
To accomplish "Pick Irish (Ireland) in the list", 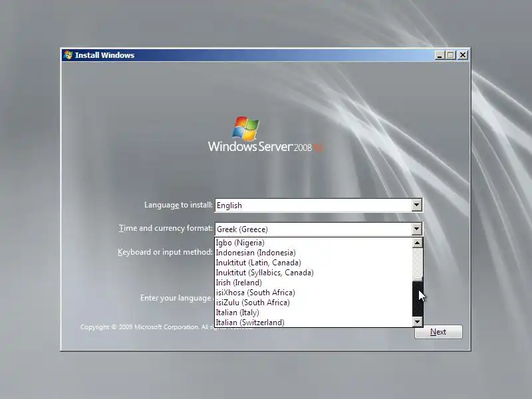I will click(x=313, y=283).
